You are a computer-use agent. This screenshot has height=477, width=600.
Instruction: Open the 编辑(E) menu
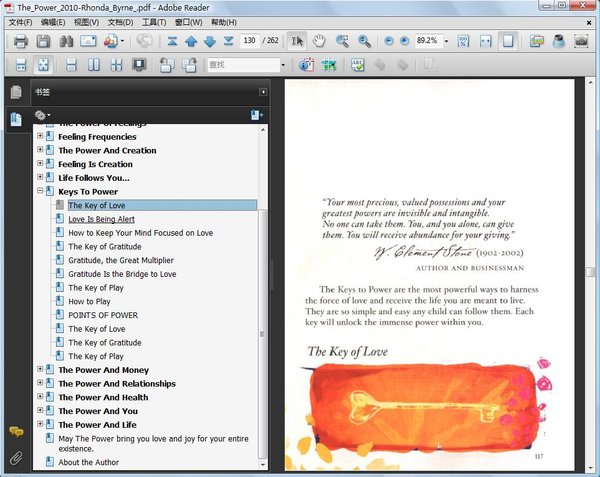tap(53, 23)
